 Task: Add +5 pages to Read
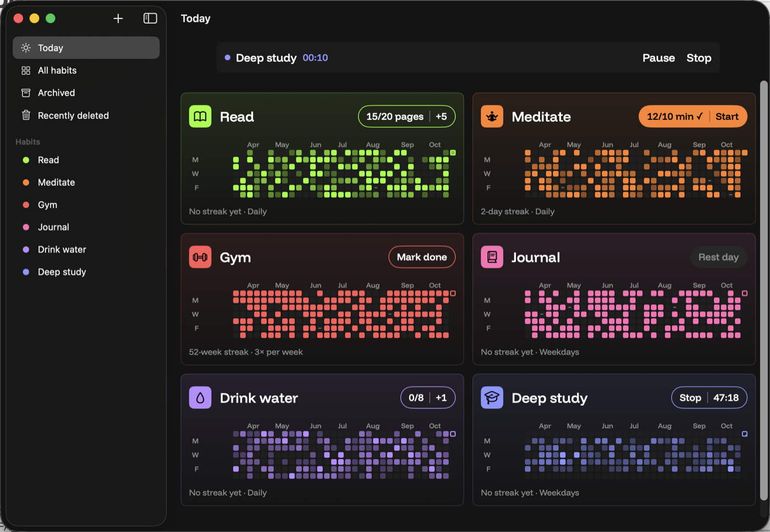tap(442, 117)
